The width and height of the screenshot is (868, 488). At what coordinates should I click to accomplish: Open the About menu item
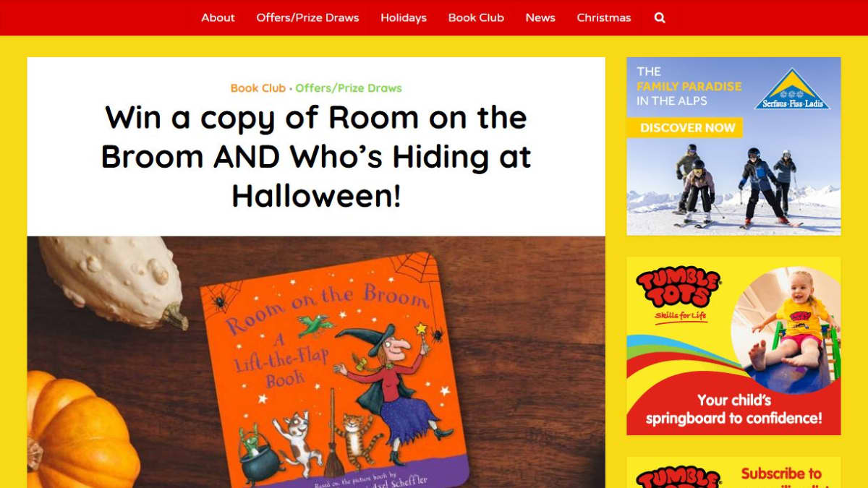click(x=218, y=18)
